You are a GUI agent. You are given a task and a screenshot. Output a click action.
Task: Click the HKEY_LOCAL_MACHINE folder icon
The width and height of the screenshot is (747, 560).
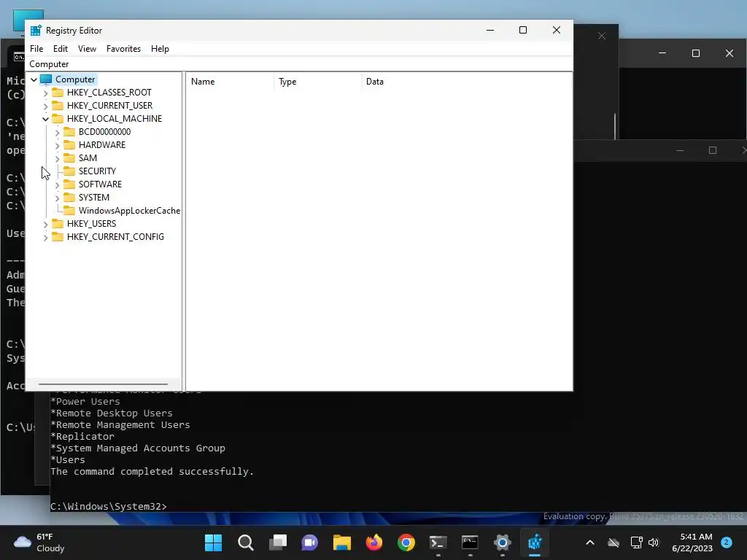pyautogui.click(x=58, y=118)
